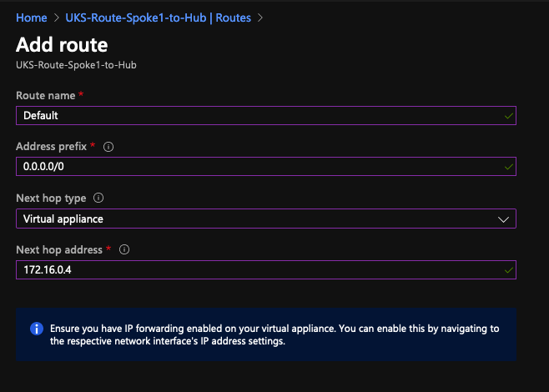This screenshot has height=392, width=549.
Task: Click green checkmark in Next hop address field
Action: pos(509,270)
